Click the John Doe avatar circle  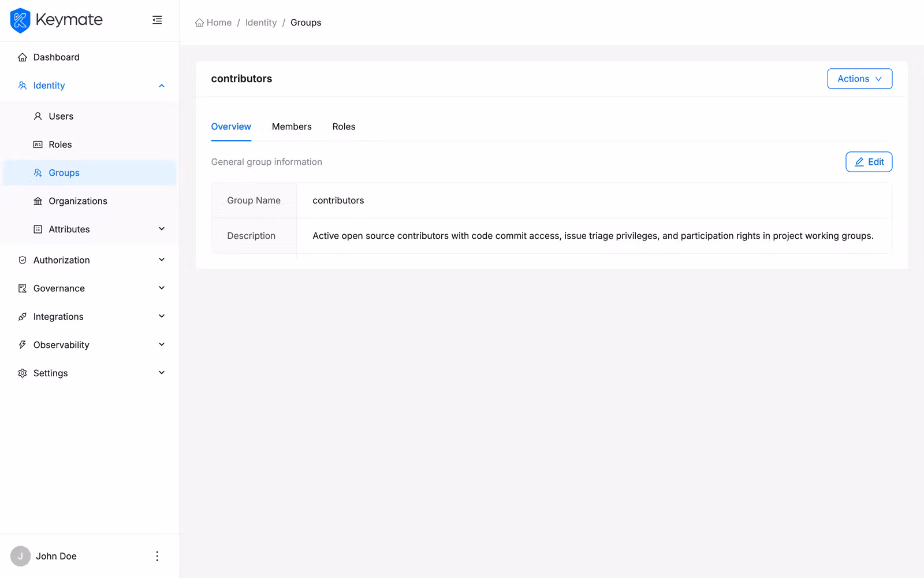20,556
